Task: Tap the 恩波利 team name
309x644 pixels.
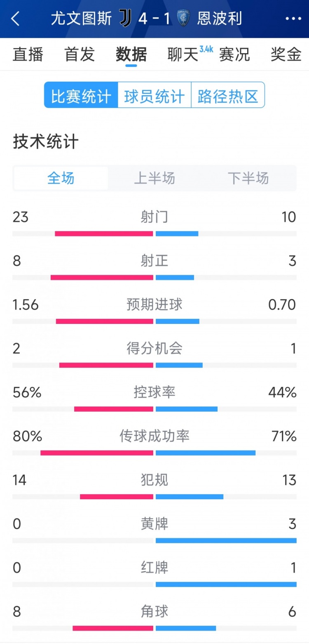Action: (x=219, y=19)
